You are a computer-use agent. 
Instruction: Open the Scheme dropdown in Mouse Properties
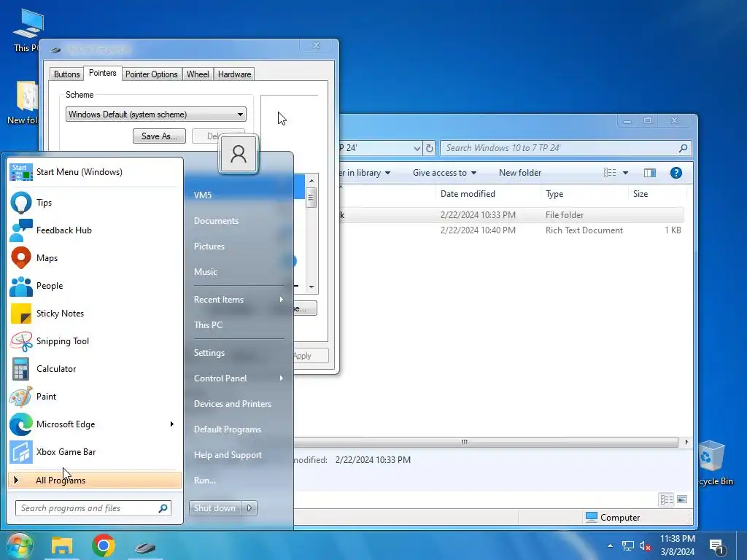pyautogui.click(x=156, y=114)
